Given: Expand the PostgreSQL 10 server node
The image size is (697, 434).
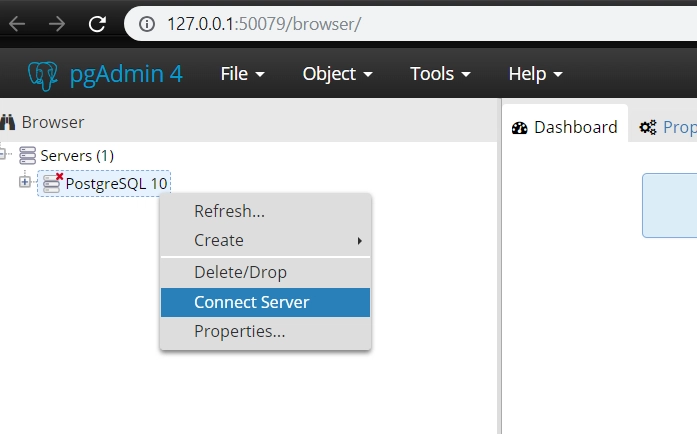Looking at the screenshot, I should 25,182.
